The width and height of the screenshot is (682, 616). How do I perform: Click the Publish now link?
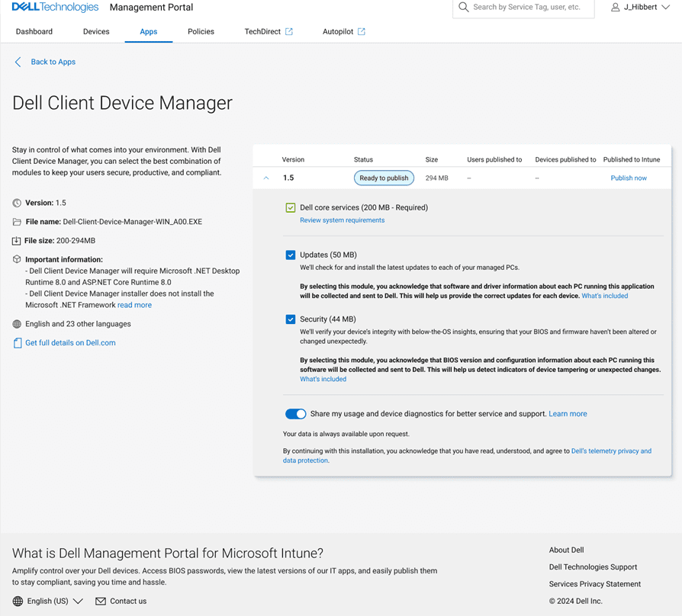point(628,178)
